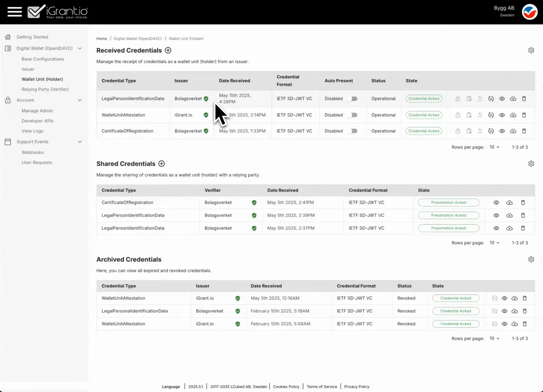Delete the LegalPersonIdentificationData received credential

pyautogui.click(x=524, y=99)
